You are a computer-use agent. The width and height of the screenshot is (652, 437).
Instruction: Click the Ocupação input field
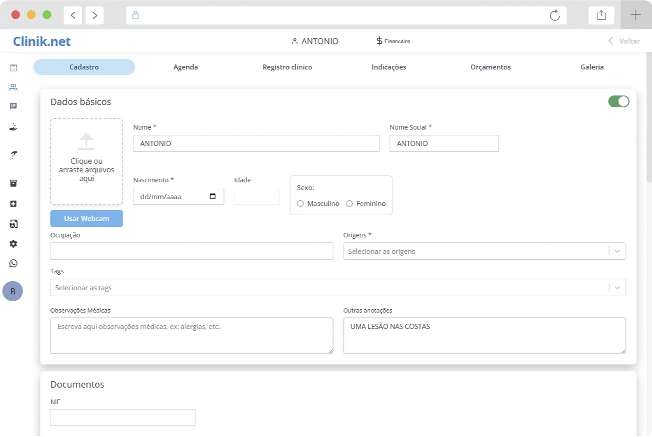[x=191, y=251]
